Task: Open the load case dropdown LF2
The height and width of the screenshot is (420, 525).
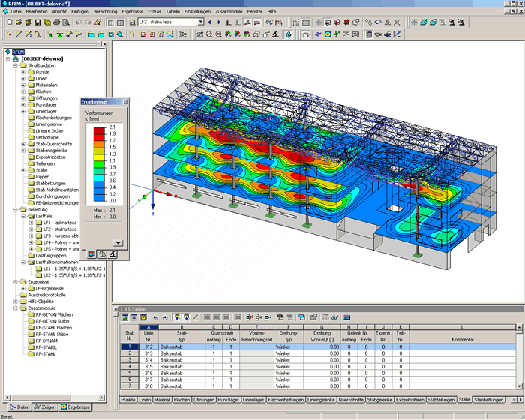Action: point(200,22)
